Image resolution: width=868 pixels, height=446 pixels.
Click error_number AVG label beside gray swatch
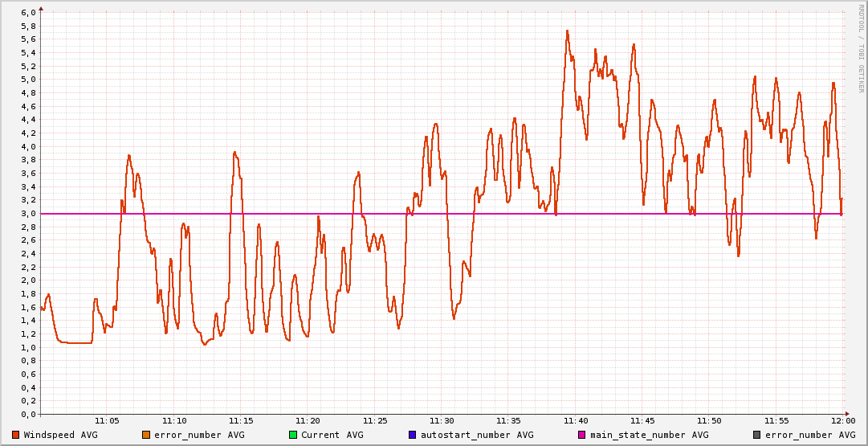809,435
